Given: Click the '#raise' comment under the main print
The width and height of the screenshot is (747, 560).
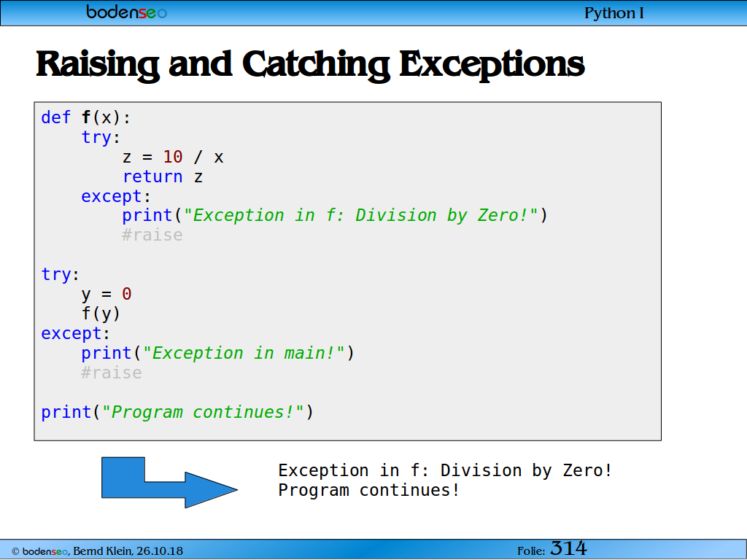Looking at the screenshot, I should tap(112, 373).
